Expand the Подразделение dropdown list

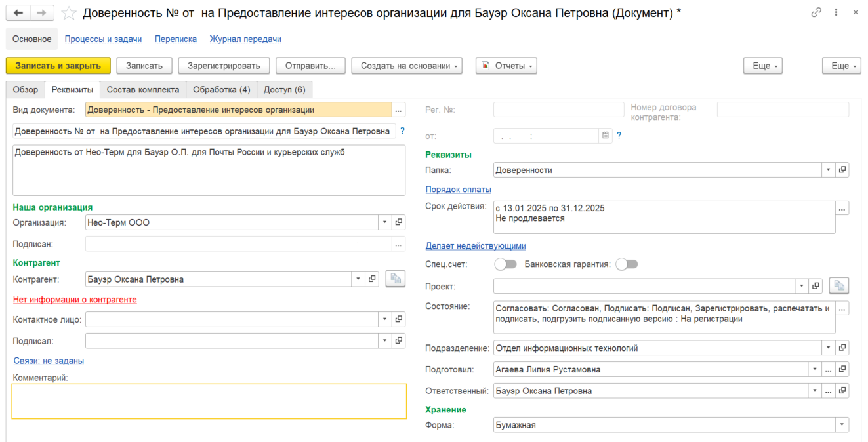pyautogui.click(x=829, y=348)
